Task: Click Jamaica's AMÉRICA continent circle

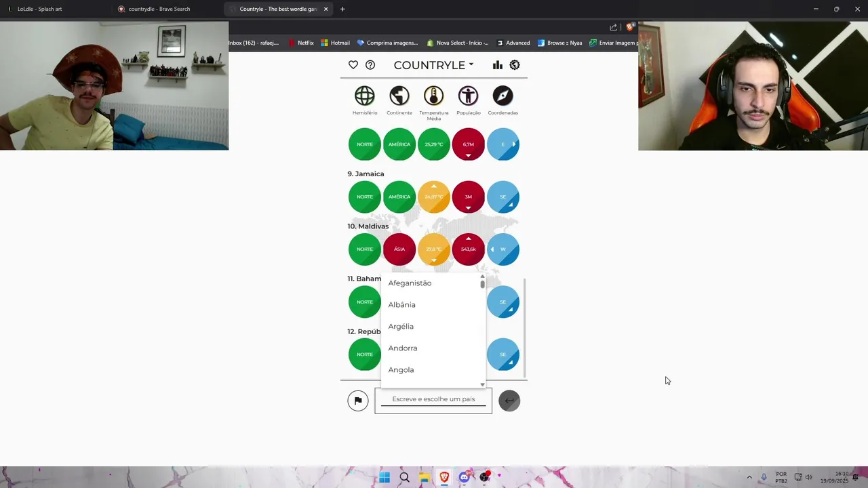Action: (x=399, y=197)
